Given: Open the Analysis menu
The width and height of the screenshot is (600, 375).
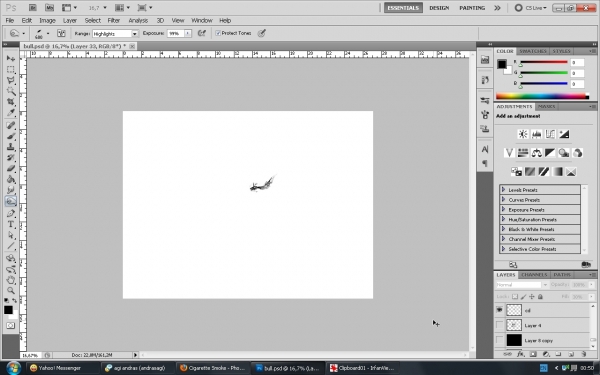Looking at the screenshot, I should (138, 20).
